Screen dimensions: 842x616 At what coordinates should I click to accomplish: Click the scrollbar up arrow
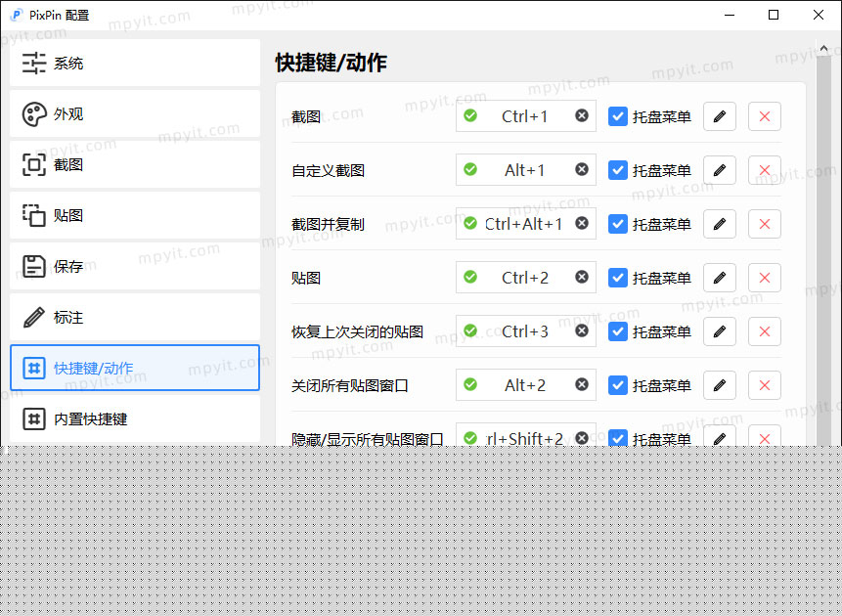(823, 49)
